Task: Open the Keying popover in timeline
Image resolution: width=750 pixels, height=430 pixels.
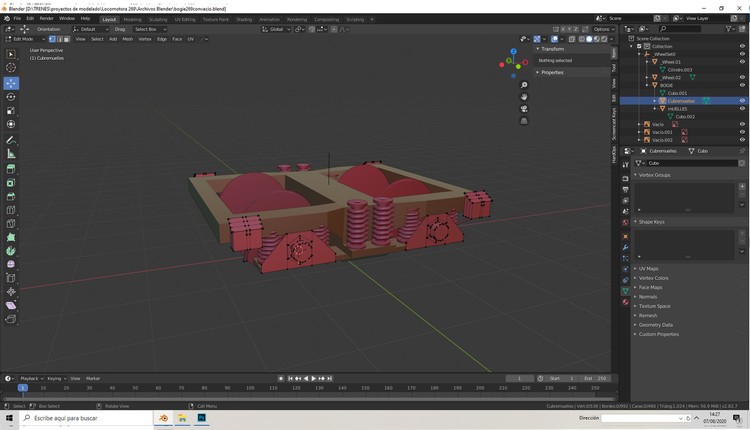Action: click(x=56, y=378)
